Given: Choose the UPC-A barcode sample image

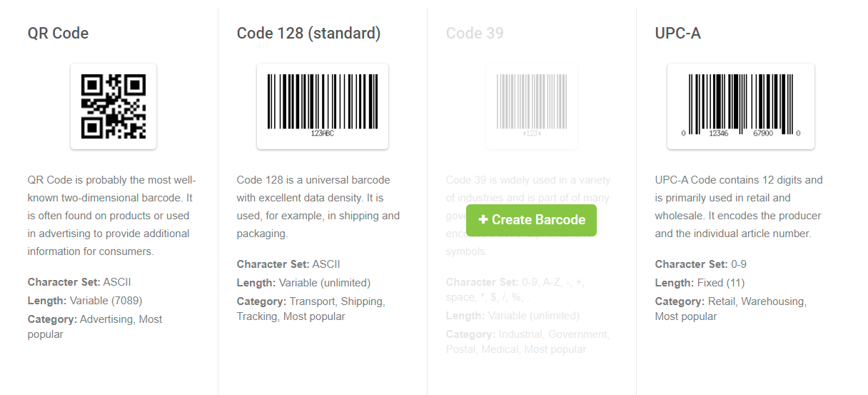Looking at the screenshot, I should [x=741, y=106].
